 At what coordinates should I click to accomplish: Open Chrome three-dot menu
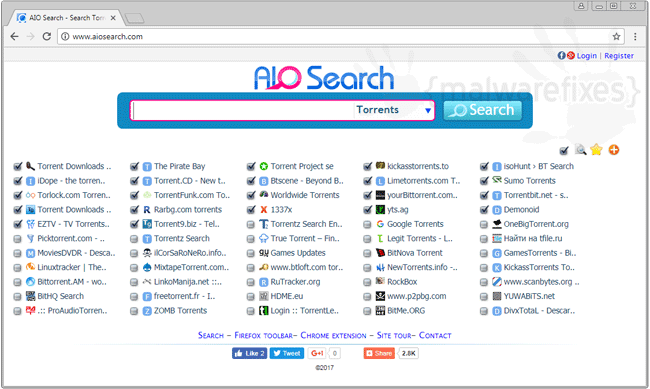(635, 36)
